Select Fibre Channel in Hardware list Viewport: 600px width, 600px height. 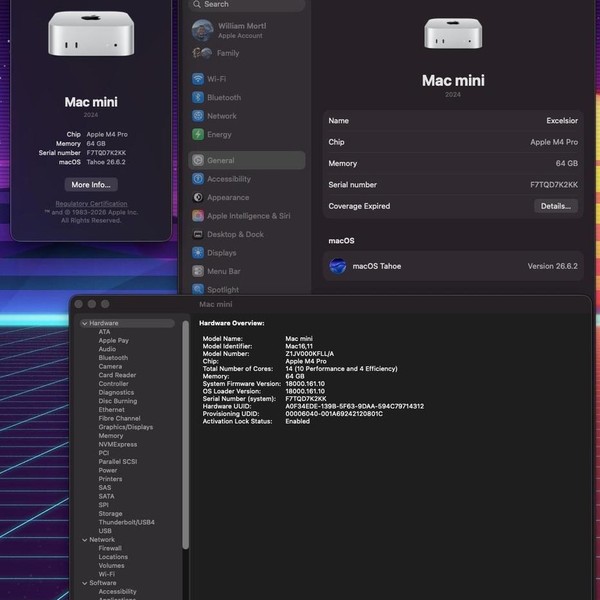pyautogui.click(x=119, y=418)
